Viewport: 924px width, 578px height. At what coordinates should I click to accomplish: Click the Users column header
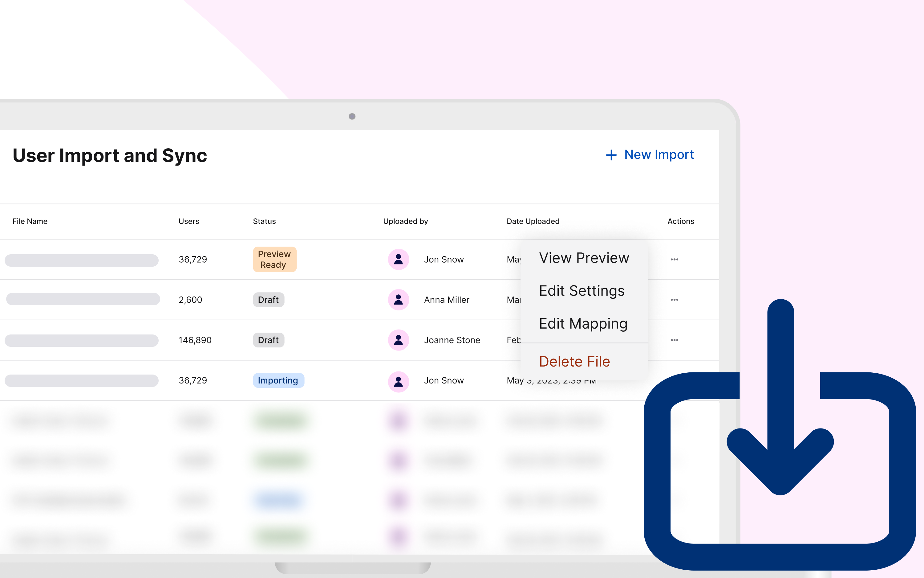pyautogui.click(x=188, y=221)
